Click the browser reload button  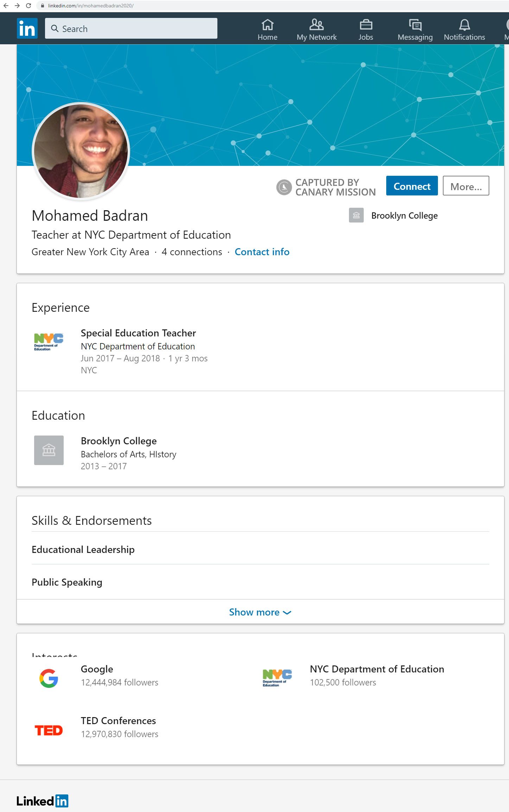(x=28, y=6)
